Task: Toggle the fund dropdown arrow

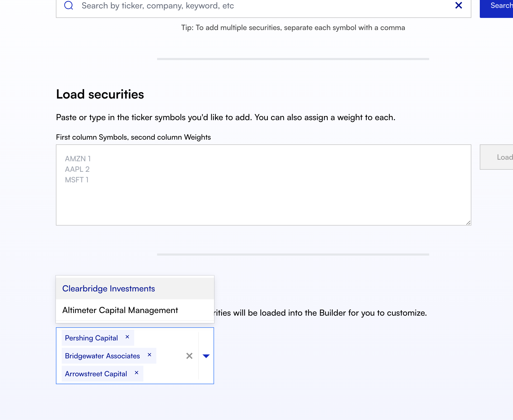Action: 206,356
